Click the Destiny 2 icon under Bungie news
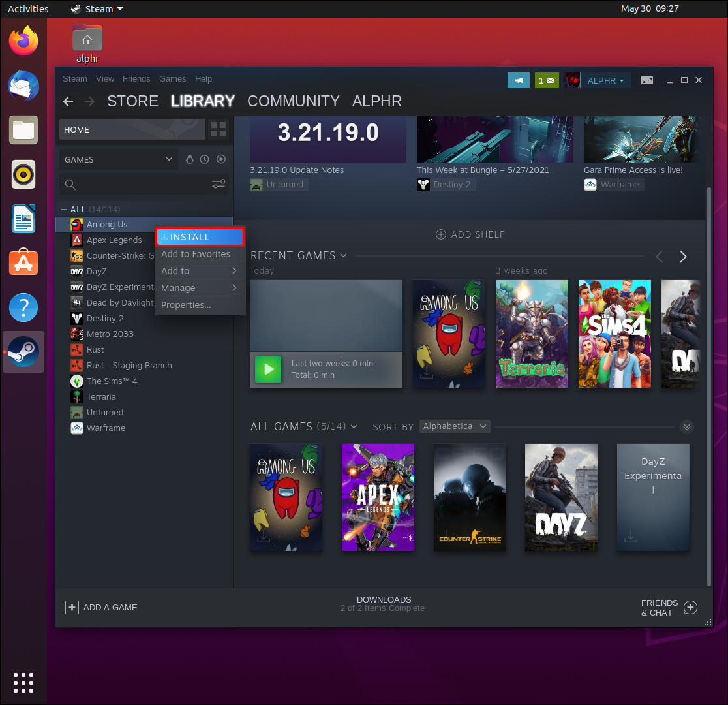The width and height of the screenshot is (728, 705). pyautogui.click(x=423, y=185)
